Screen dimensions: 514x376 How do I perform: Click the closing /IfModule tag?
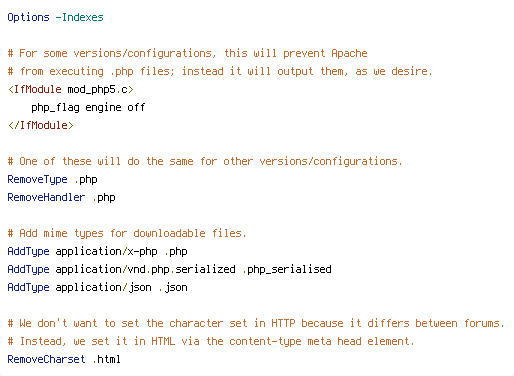[41, 125]
